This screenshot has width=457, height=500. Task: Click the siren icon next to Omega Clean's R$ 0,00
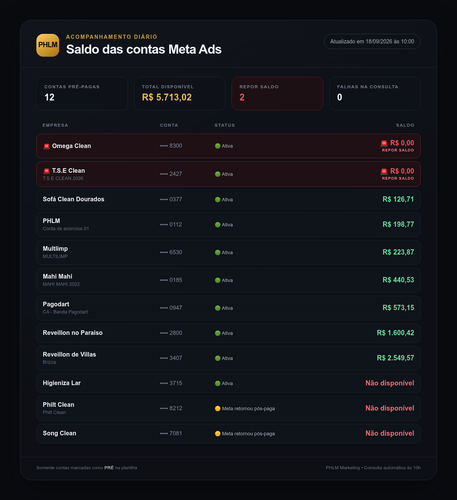(384, 143)
